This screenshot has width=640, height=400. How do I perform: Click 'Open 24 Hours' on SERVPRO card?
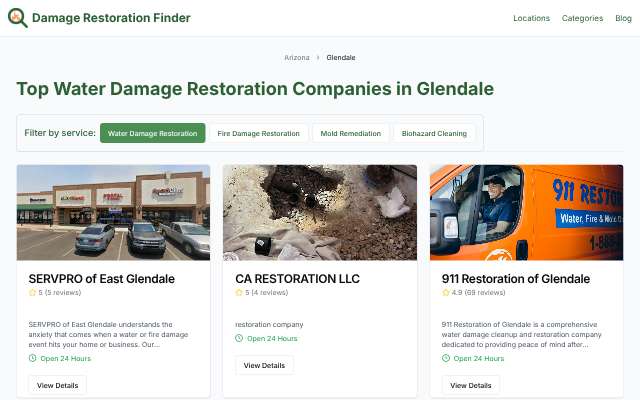pyautogui.click(x=66, y=358)
